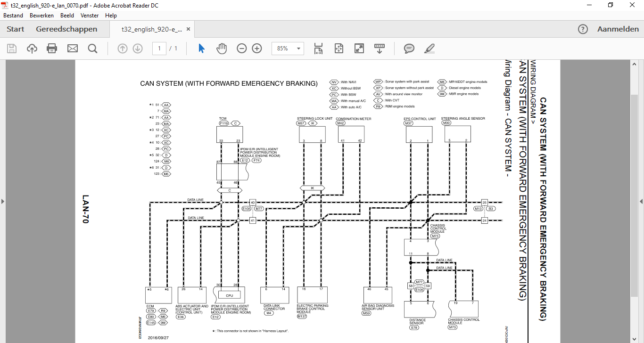Click the EPS CONTROL UNIT label

(x=420, y=119)
